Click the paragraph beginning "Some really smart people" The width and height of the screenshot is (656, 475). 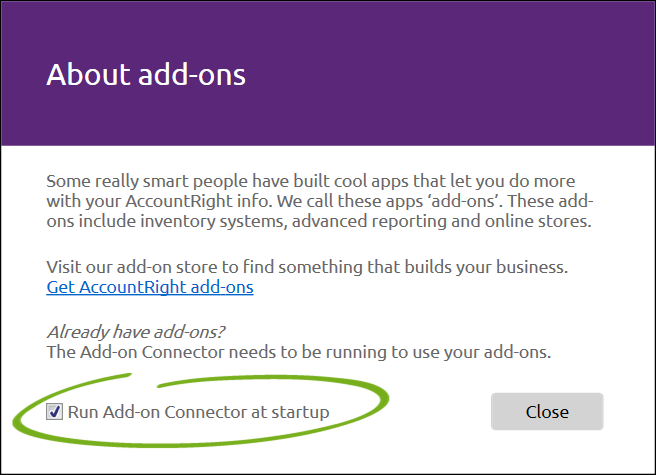320,201
